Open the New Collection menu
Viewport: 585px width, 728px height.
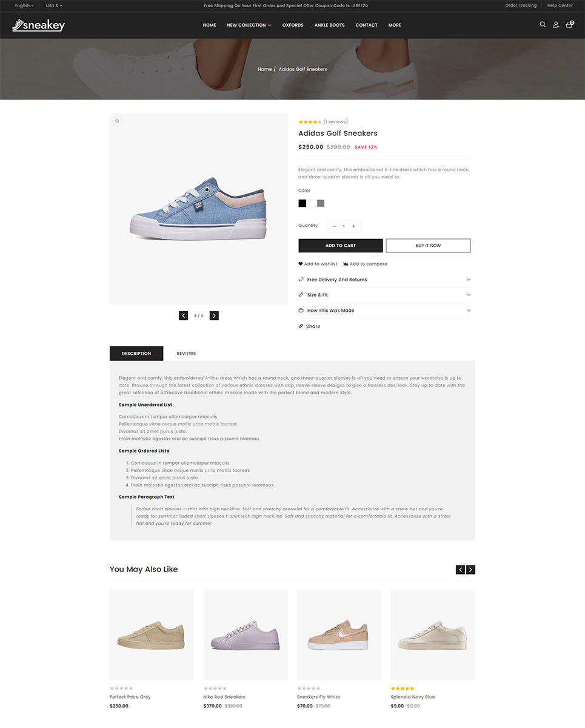(249, 25)
